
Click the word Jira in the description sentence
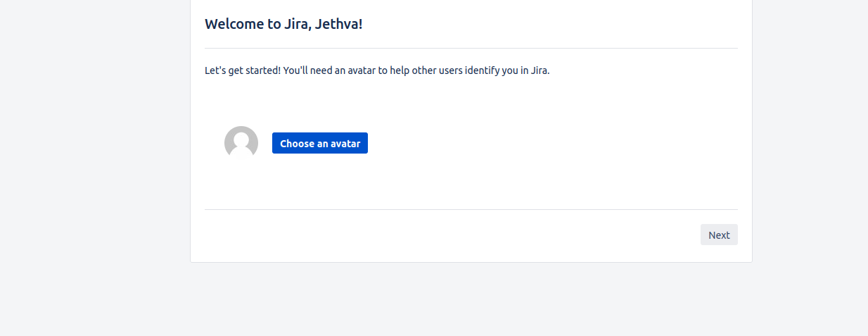[x=538, y=70]
